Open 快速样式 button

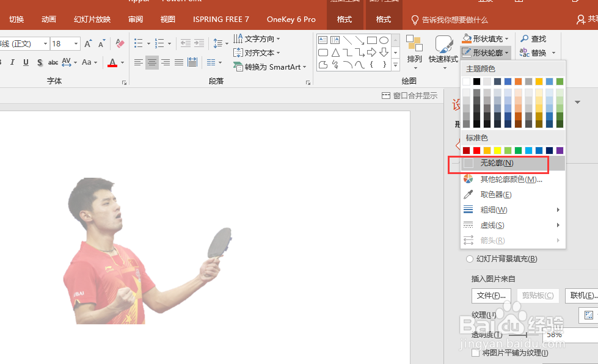point(443,52)
